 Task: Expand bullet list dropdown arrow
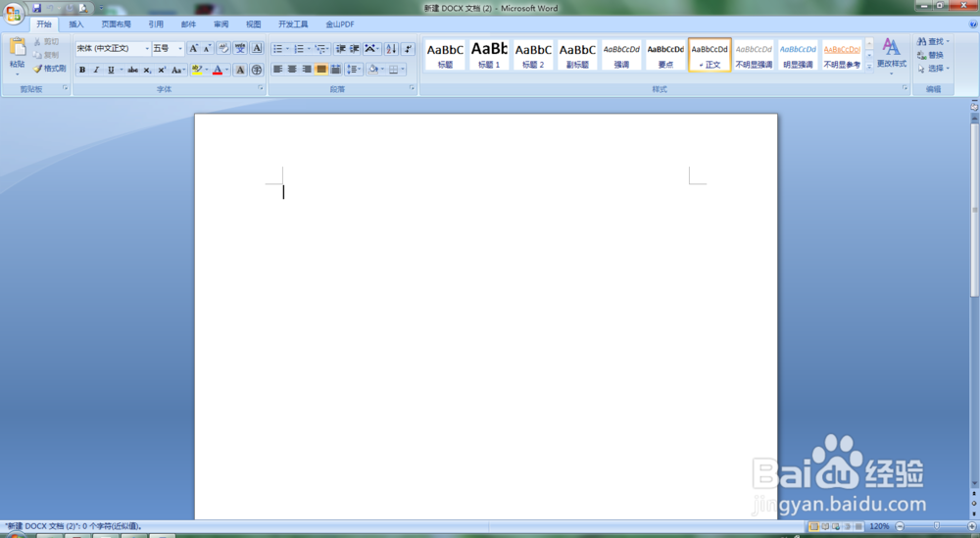click(287, 49)
